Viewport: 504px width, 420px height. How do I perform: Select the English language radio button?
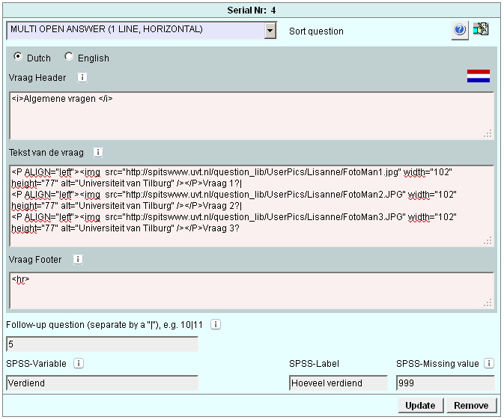(70, 57)
